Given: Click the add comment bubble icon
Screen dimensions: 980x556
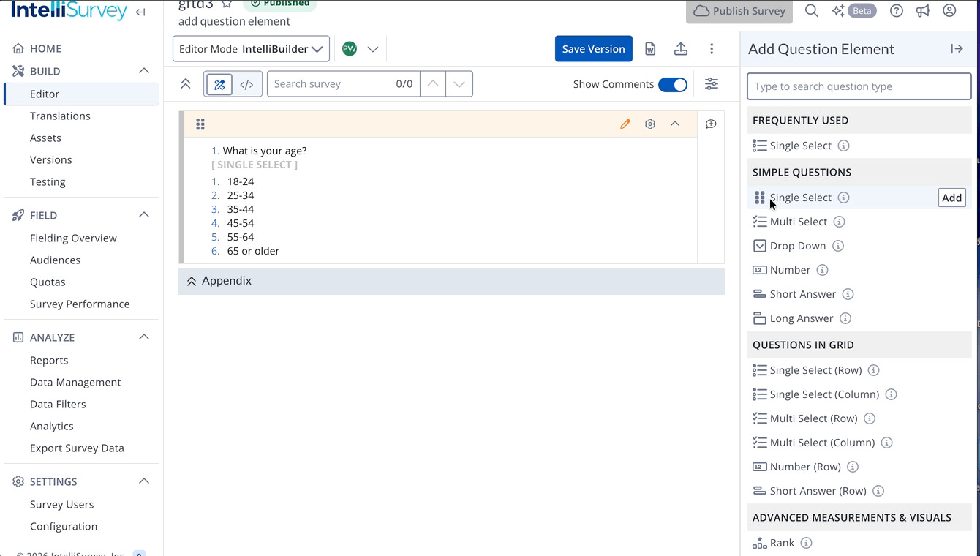Looking at the screenshot, I should coord(711,124).
